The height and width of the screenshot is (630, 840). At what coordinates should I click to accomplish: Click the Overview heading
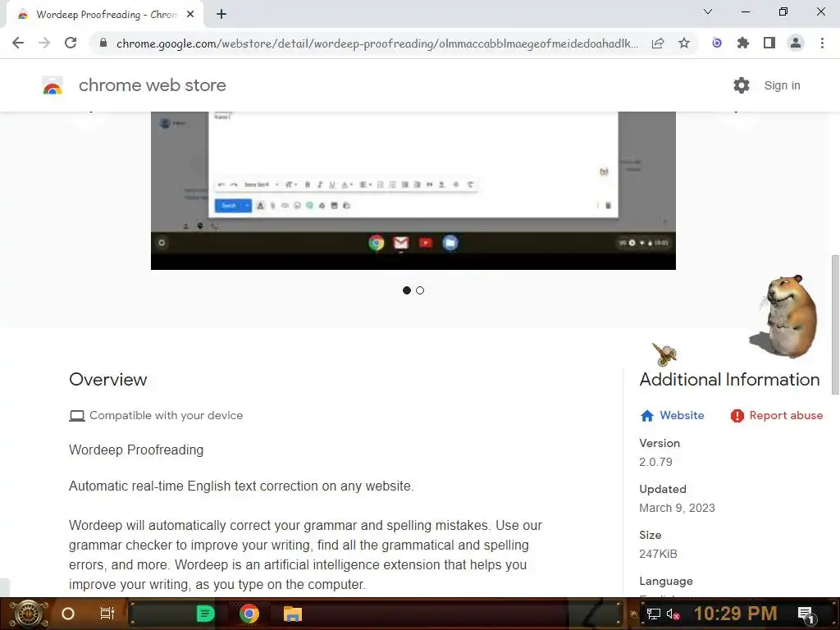point(107,379)
